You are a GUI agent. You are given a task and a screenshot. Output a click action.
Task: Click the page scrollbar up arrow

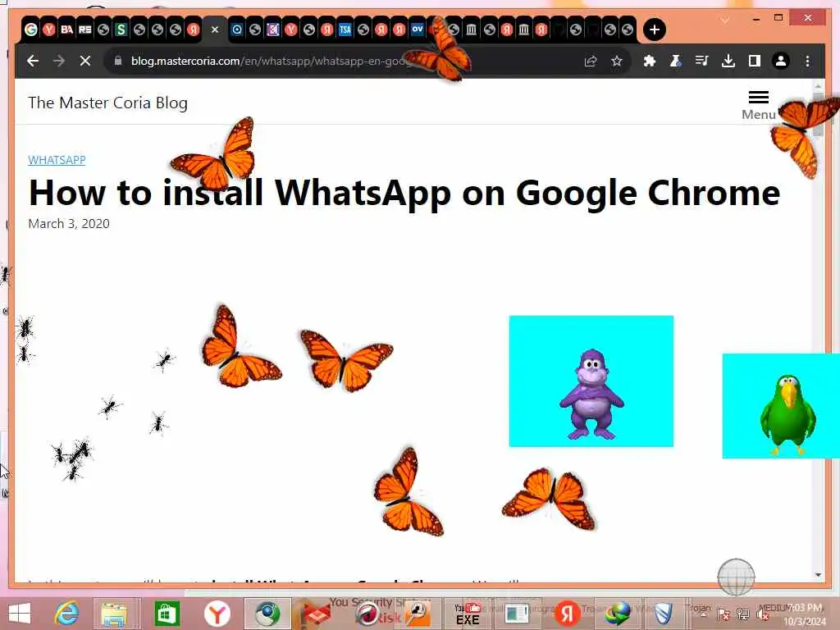tap(818, 85)
